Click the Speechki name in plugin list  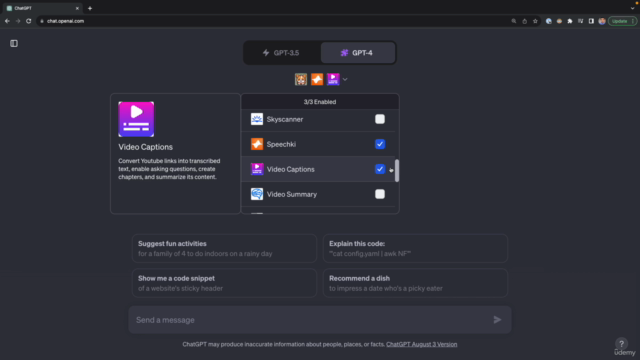(x=281, y=144)
